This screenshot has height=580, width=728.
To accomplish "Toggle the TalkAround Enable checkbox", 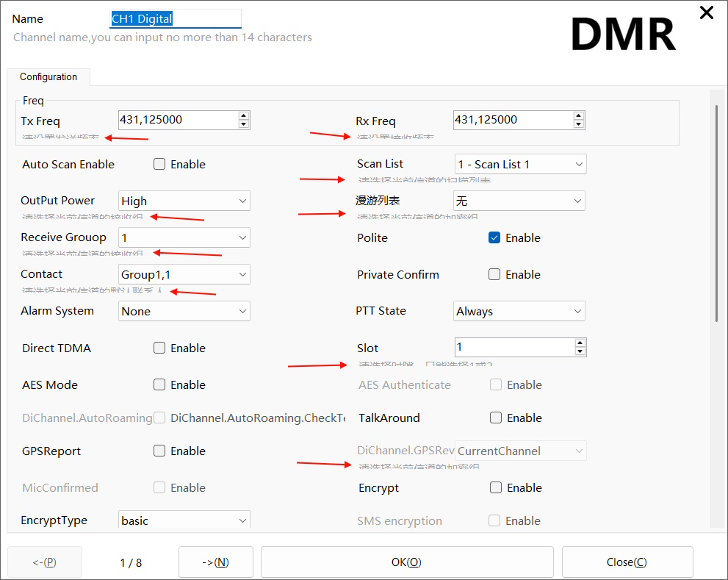I will [496, 418].
